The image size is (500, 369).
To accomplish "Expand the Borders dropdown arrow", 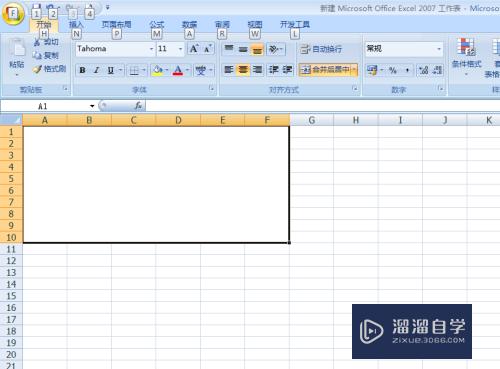I will click(144, 70).
